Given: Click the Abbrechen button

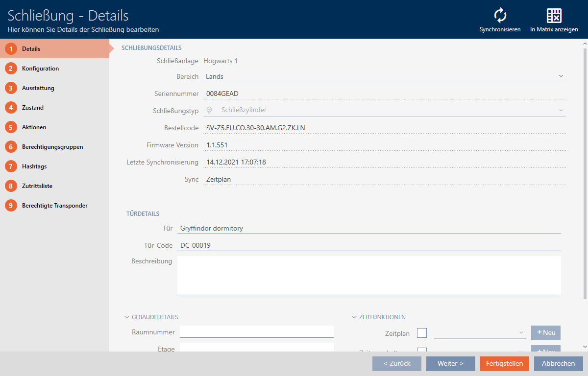Looking at the screenshot, I should 559,364.
